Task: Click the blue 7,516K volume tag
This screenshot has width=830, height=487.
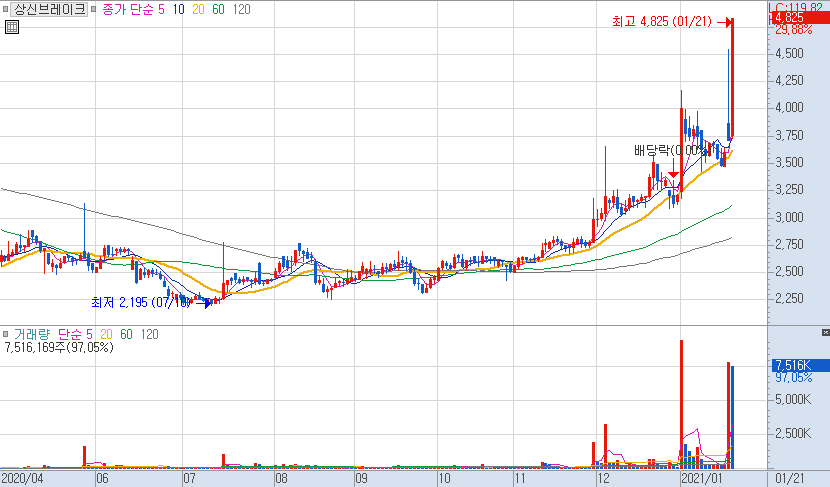Action: point(800,365)
